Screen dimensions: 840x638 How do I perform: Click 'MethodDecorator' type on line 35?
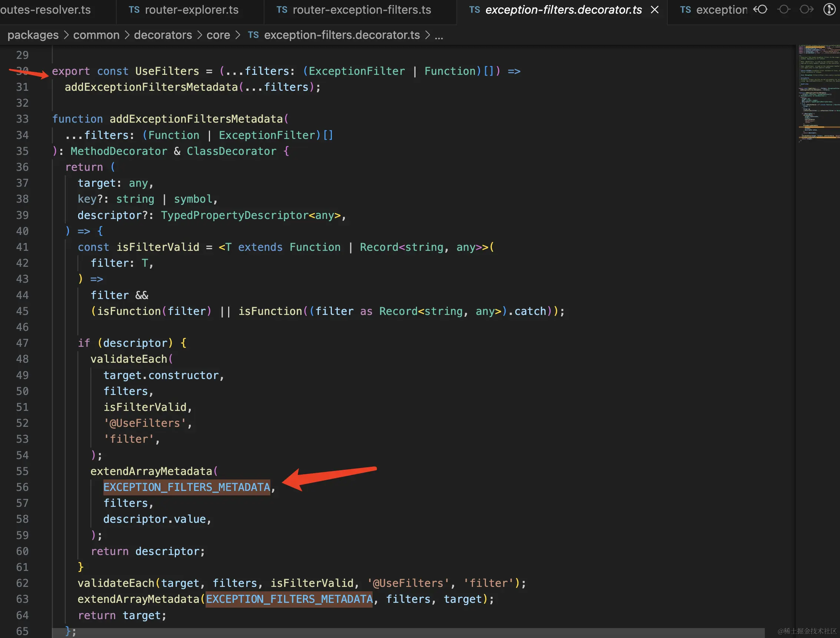point(119,151)
